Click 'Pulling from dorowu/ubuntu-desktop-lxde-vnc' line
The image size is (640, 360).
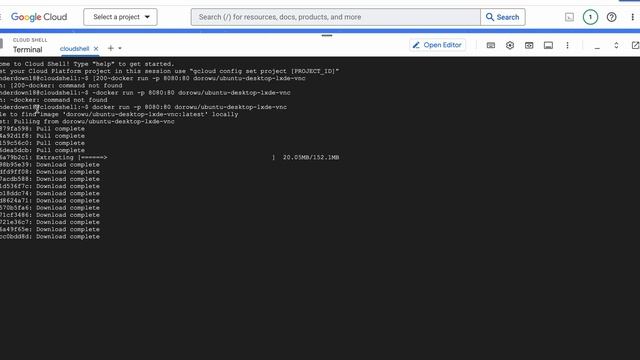(87, 122)
